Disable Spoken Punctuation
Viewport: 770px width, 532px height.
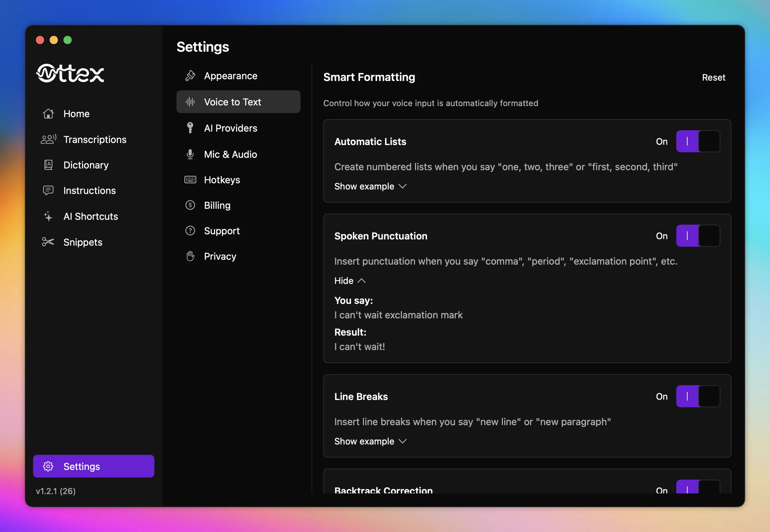(698, 236)
